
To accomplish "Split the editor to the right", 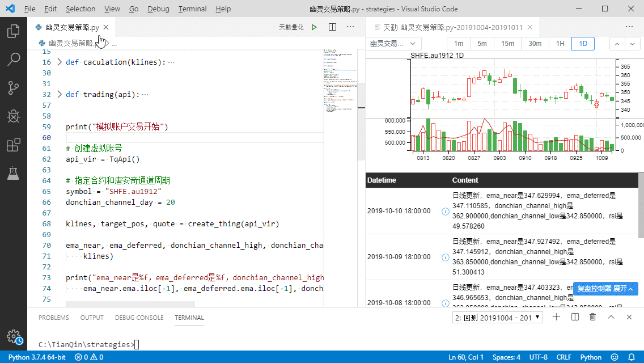I will [x=333, y=27].
